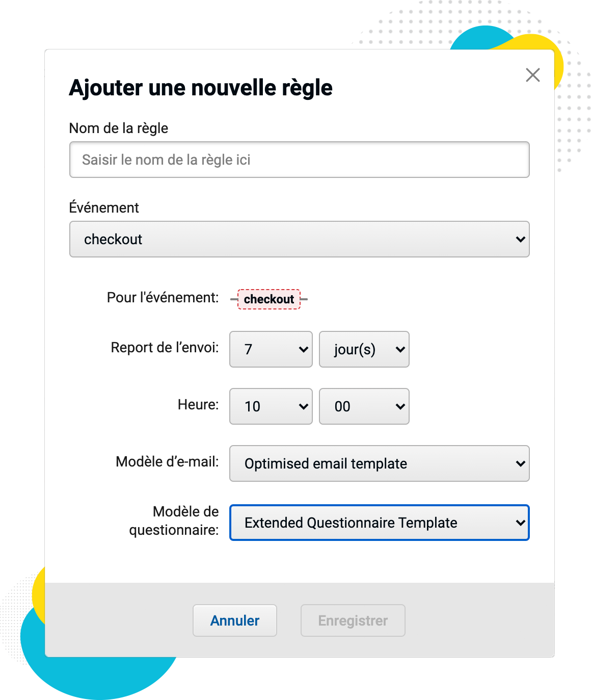This screenshot has width=591, height=700.
Task: Open the minutes dropdown showing 00
Action: 364,406
